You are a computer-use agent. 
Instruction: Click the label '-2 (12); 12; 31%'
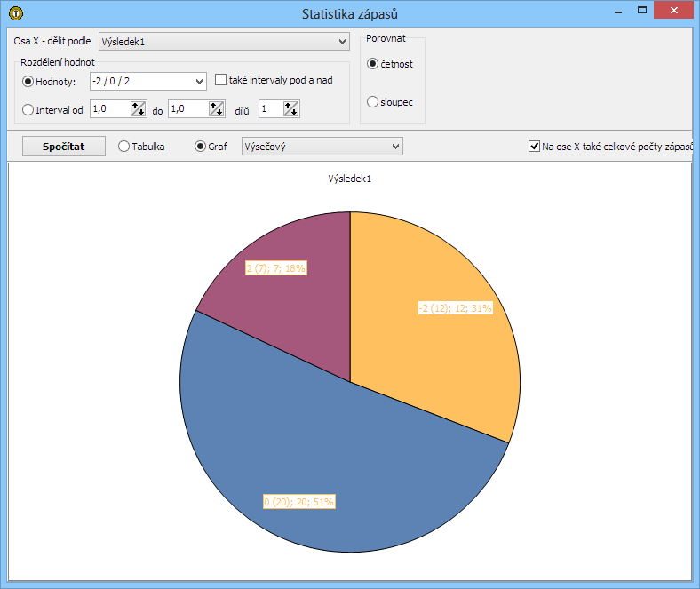pyautogui.click(x=456, y=308)
